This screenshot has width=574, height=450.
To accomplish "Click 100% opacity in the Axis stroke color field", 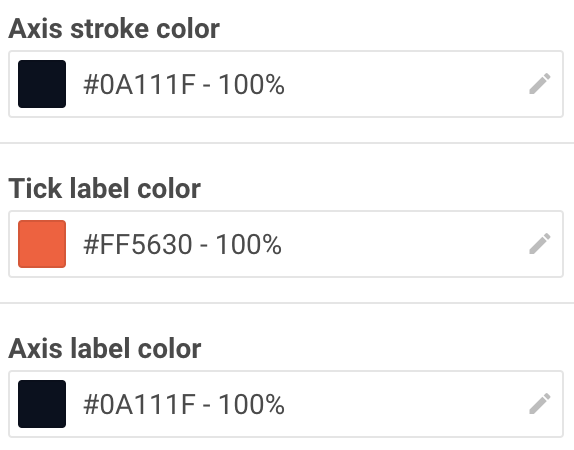I will (251, 85).
